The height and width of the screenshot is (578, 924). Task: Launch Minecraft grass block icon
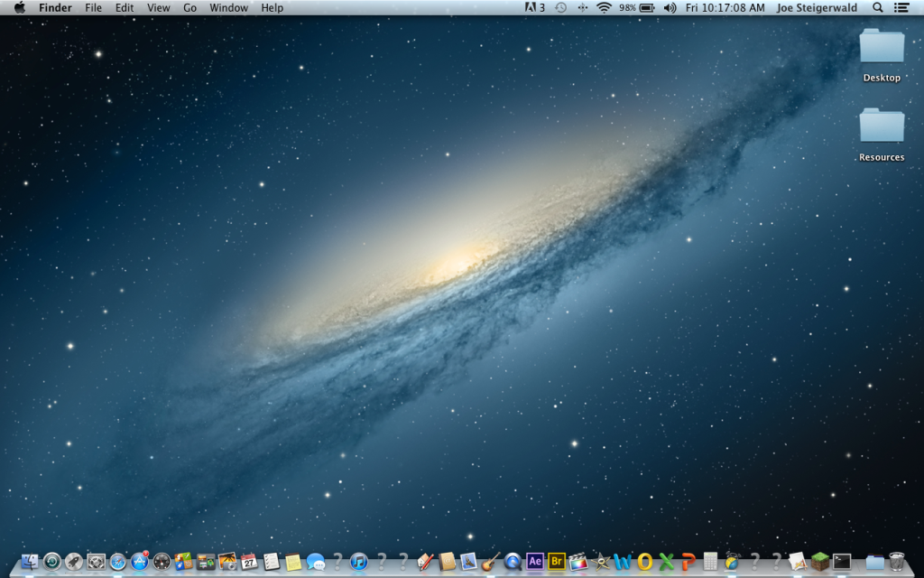[x=819, y=562]
